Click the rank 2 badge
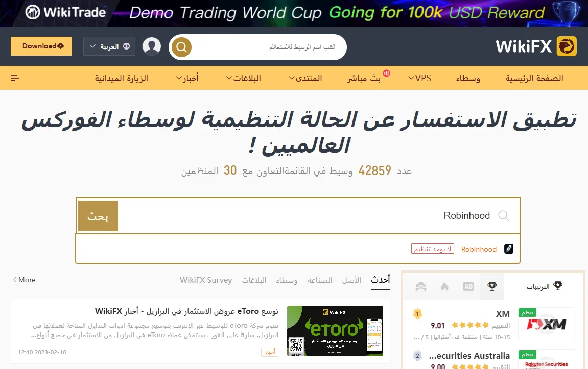 (418, 356)
